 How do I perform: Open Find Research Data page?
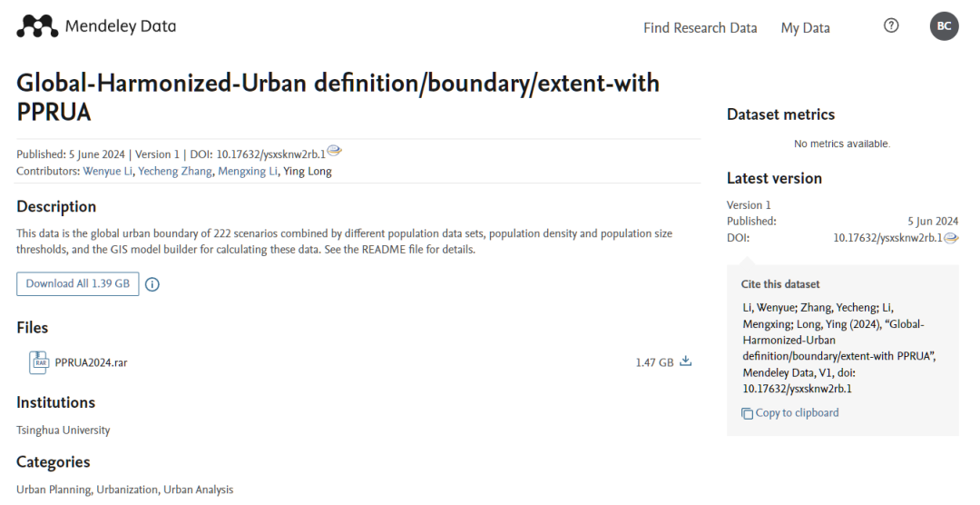[700, 28]
